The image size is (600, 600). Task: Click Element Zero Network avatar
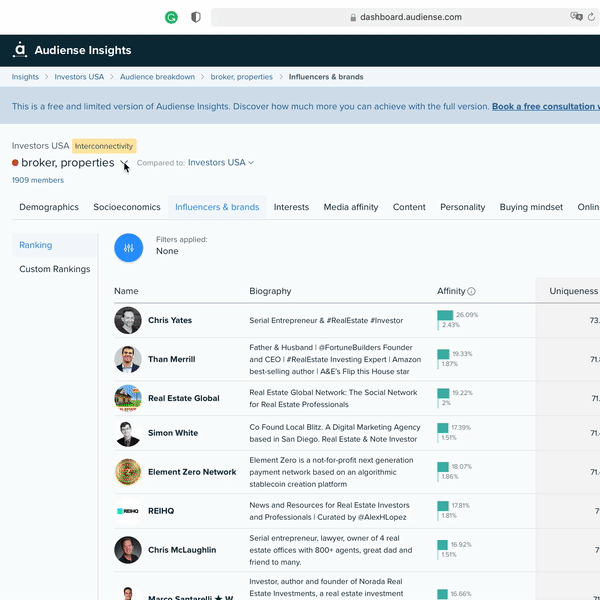tap(128, 472)
